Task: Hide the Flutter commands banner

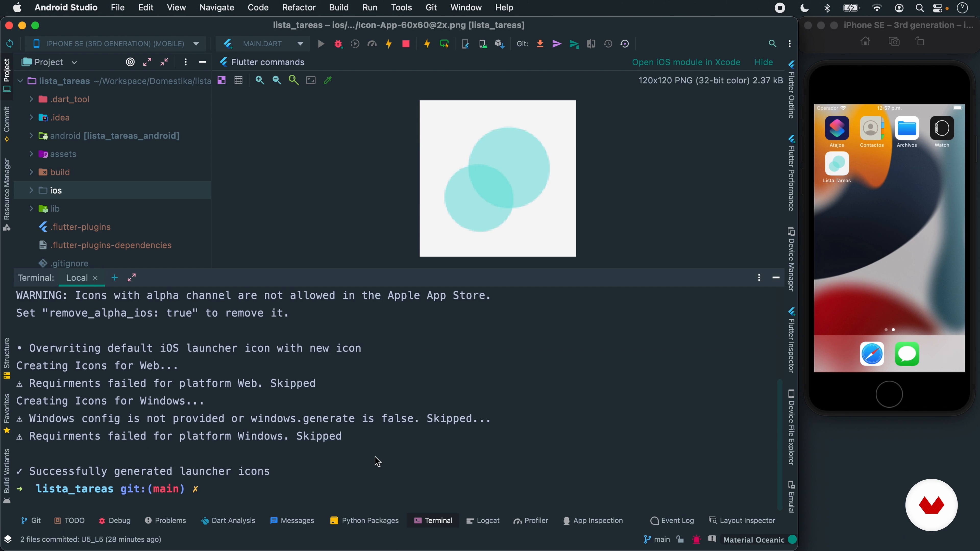Action: pos(764,62)
